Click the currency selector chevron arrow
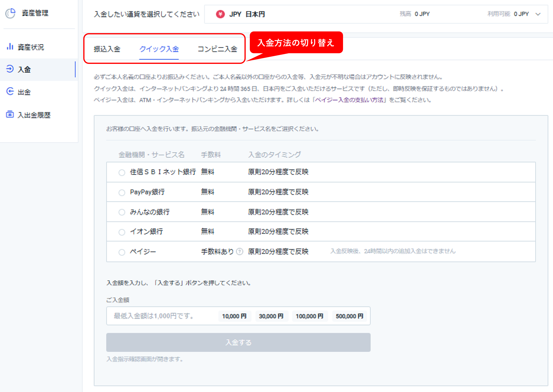Screen dimensions: 553x392 click(x=538, y=14)
